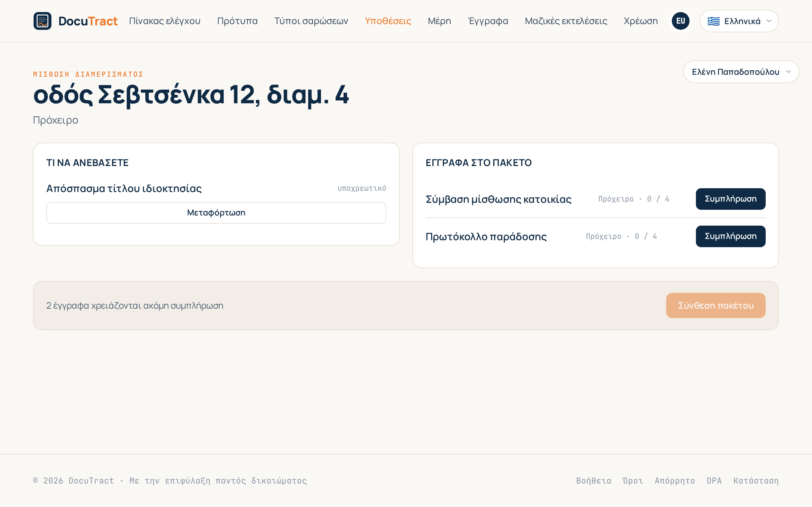The width and height of the screenshot is (812, 507).
Task: Go to Πίνακας ελέγχου in the navigation
Action: pos(165,21)
